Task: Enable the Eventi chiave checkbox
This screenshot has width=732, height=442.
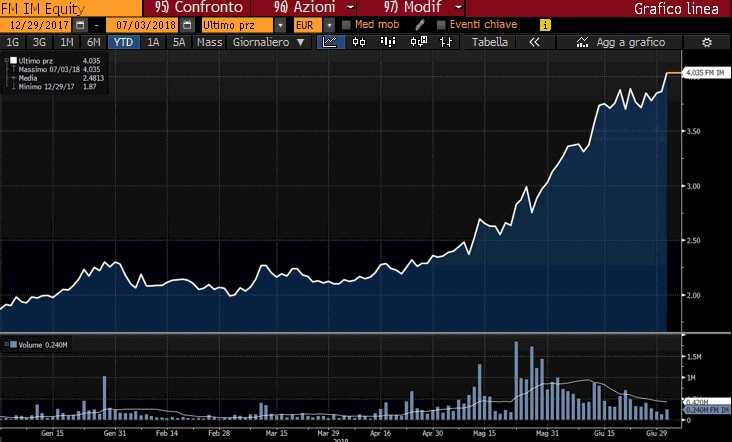Action: pos(441,25)
